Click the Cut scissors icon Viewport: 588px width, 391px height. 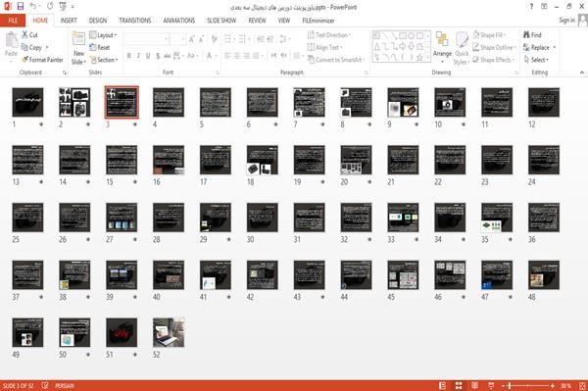click(x=24, y=35)
